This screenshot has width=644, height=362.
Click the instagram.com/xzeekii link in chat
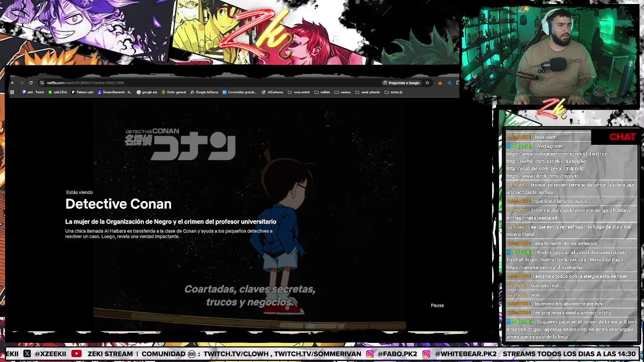pyautogui.click(x=546, y=153)
